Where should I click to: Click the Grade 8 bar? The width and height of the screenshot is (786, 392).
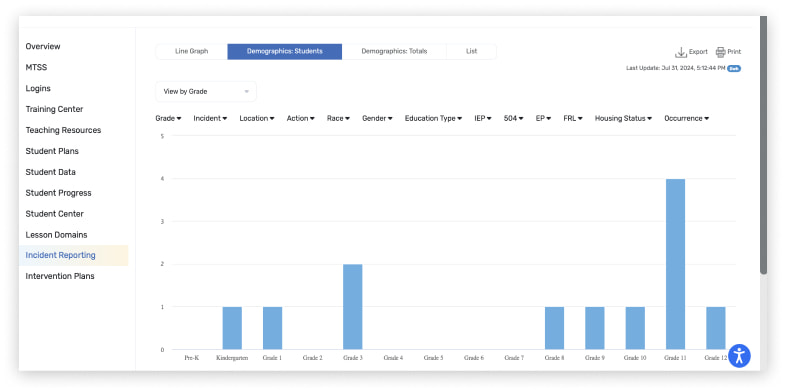[x=554, y=328]
